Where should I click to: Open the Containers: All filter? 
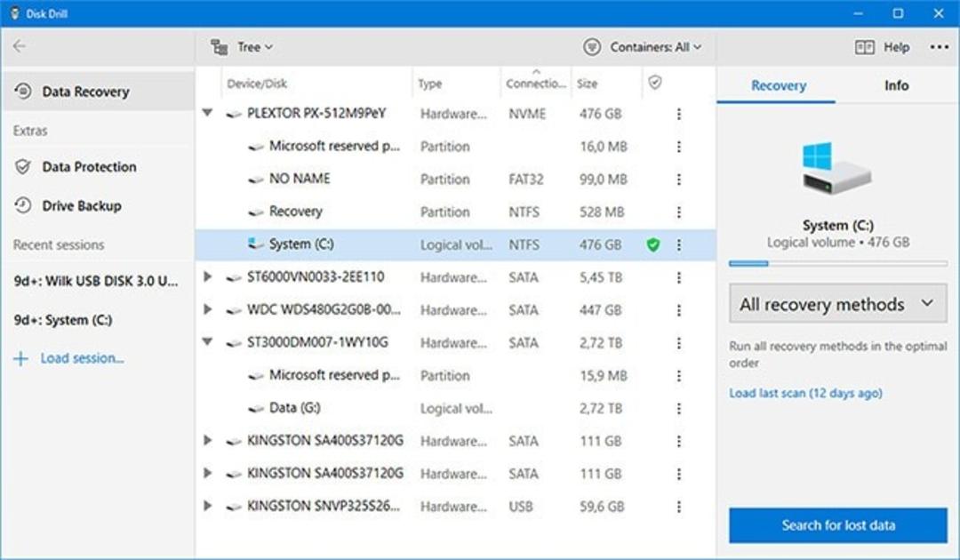643,47
